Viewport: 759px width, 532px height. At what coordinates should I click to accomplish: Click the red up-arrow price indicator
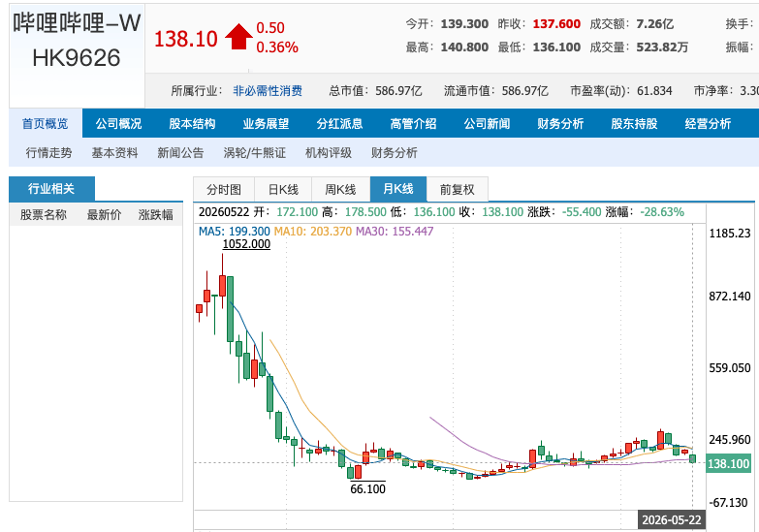[238, 37]
